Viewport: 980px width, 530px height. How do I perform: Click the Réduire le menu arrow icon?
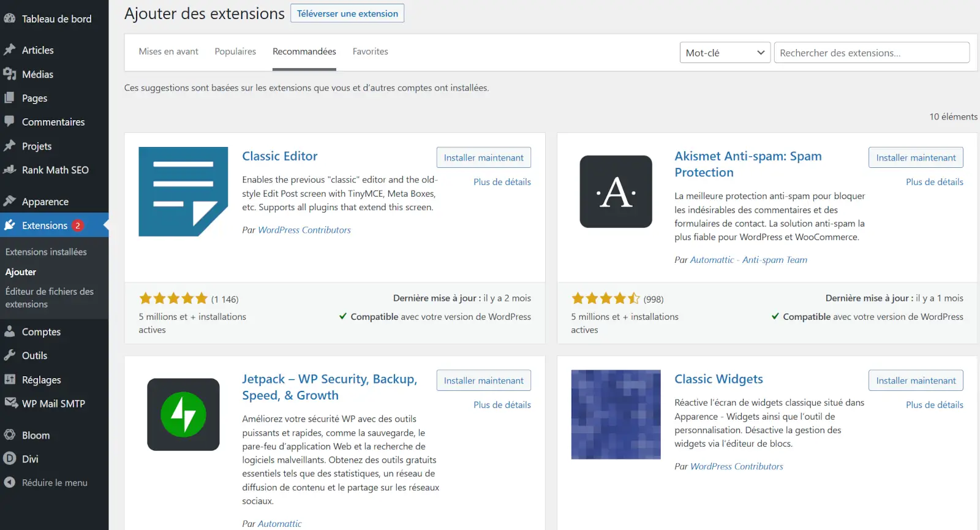10,482
